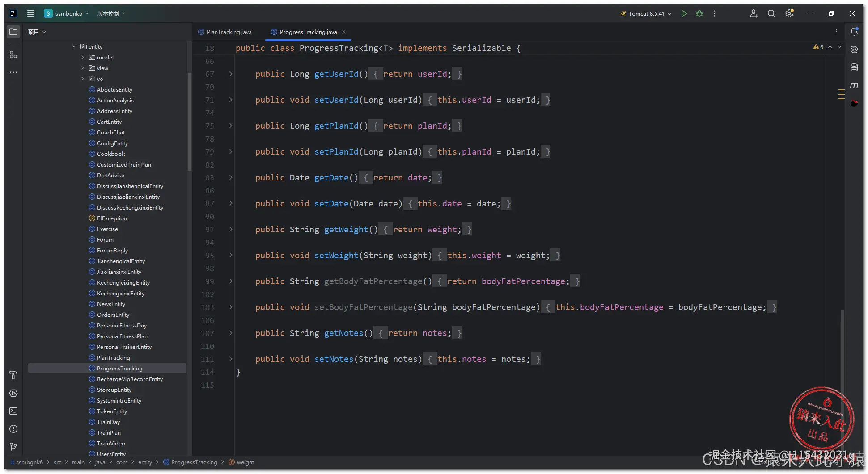
Task: Go to next highlighted error arrow
Action: tap(839, 47)
